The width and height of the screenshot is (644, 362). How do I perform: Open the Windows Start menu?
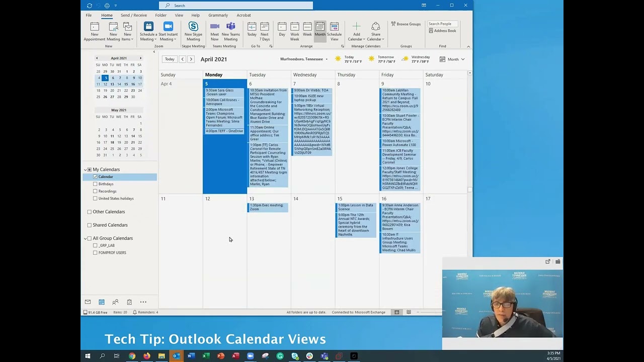88,356
